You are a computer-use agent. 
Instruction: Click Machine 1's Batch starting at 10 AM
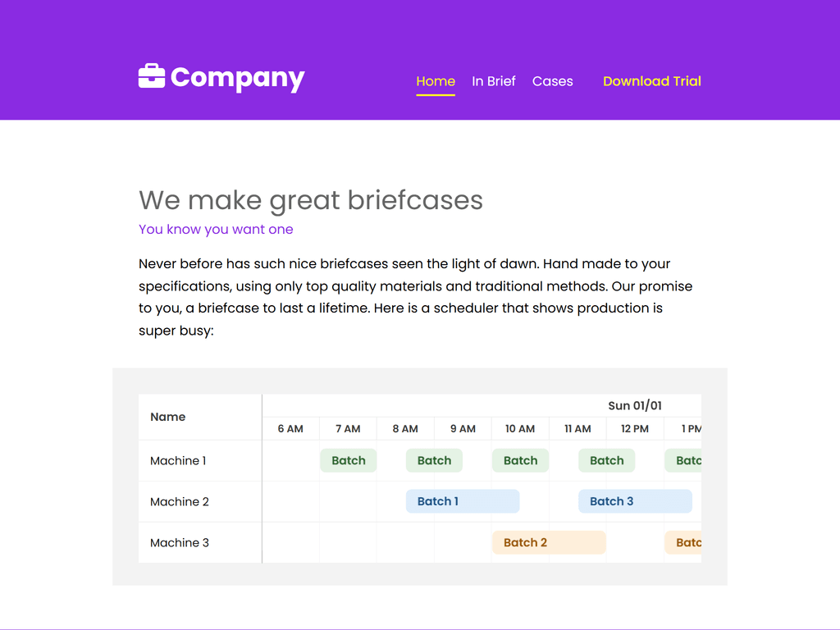[x=520, y=460]
